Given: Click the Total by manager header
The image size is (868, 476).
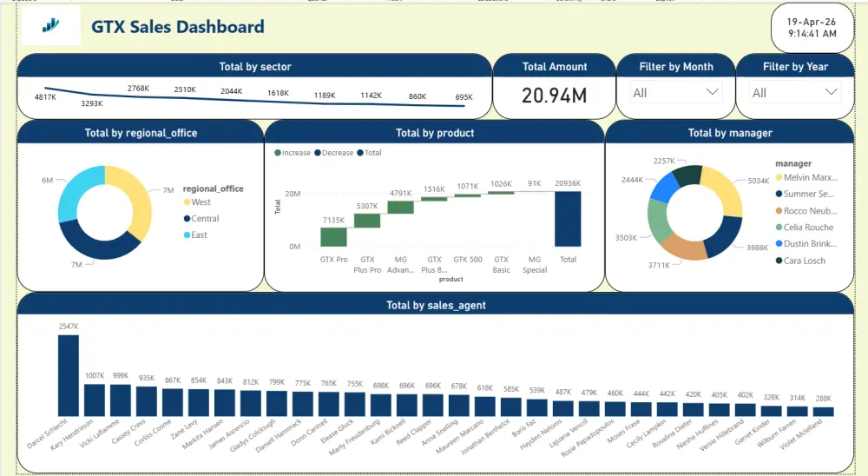Looking at the screenshot, I should (x=730, y=133).
